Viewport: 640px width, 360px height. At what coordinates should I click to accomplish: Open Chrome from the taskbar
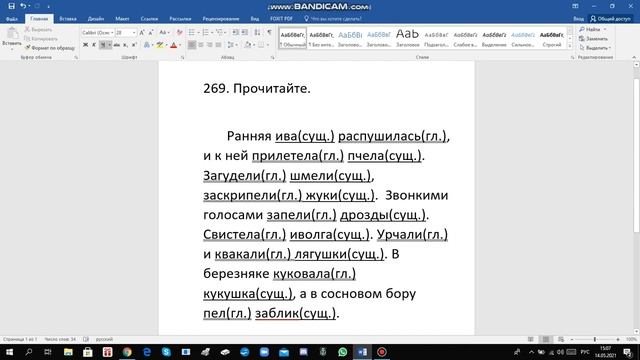[127, 352]
